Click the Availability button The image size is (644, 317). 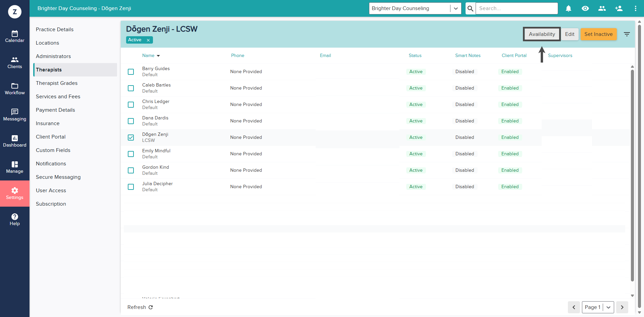[542, 34]
